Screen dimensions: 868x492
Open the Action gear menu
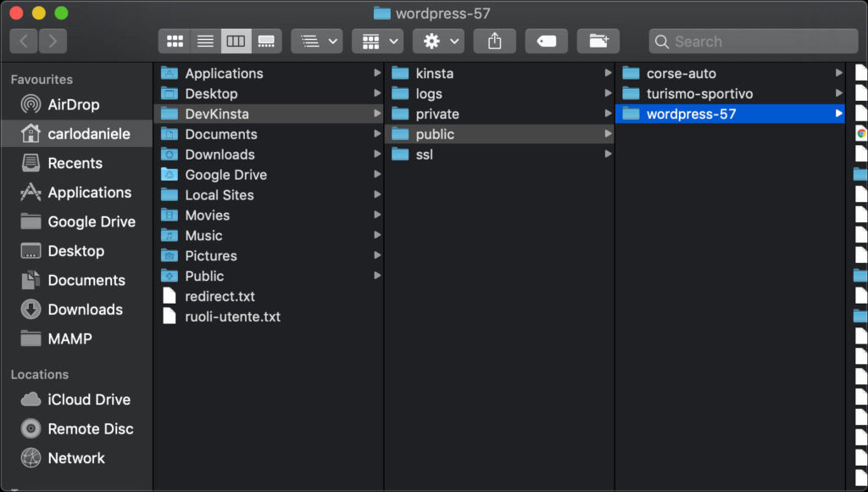click(438, 41)
